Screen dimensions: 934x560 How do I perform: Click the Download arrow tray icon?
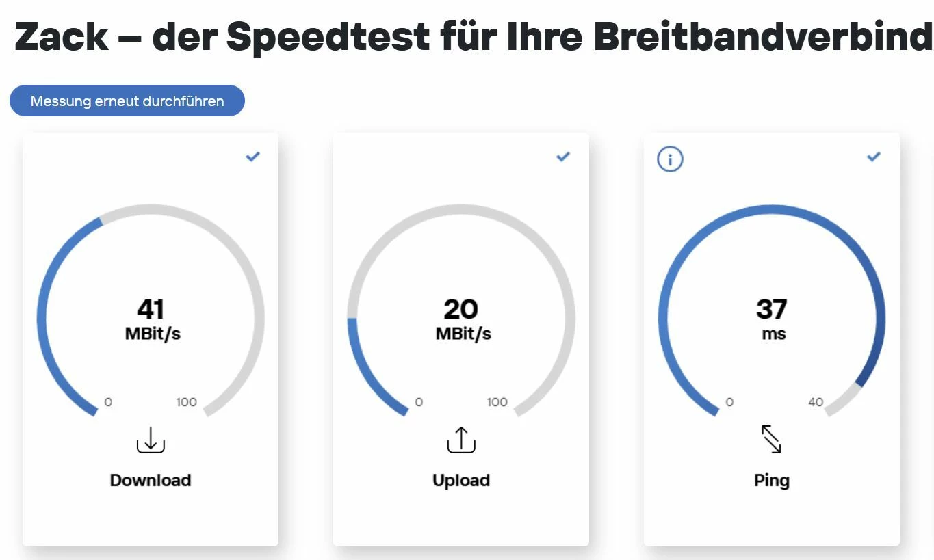[x=151, y=439]
